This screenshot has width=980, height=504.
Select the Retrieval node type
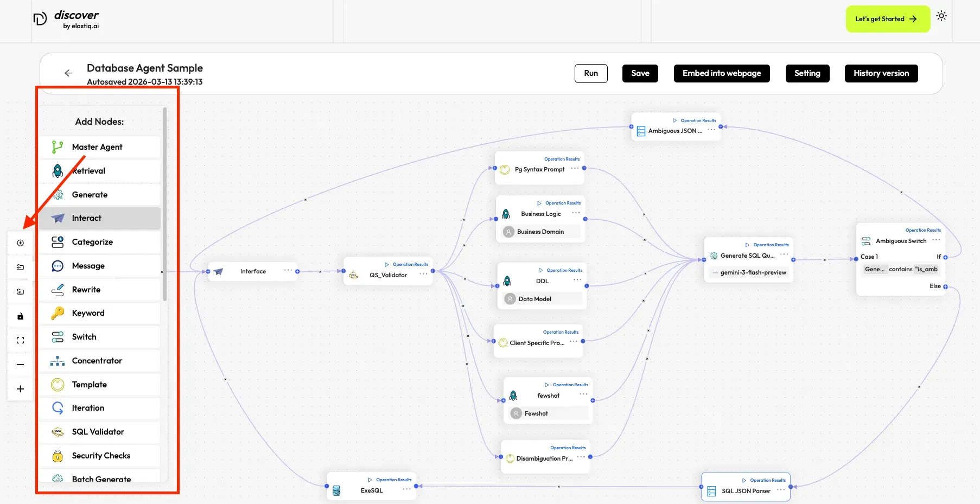(x=88, y=170)
